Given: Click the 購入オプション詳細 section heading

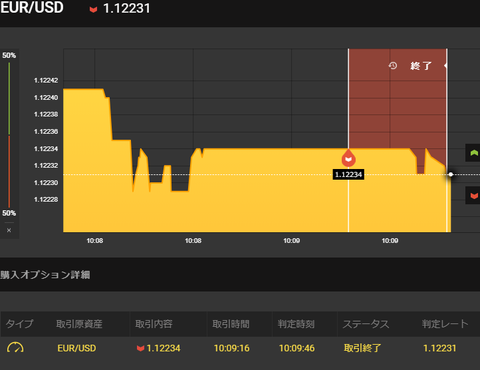Looking at the screenshot, I should pos(45,275).
